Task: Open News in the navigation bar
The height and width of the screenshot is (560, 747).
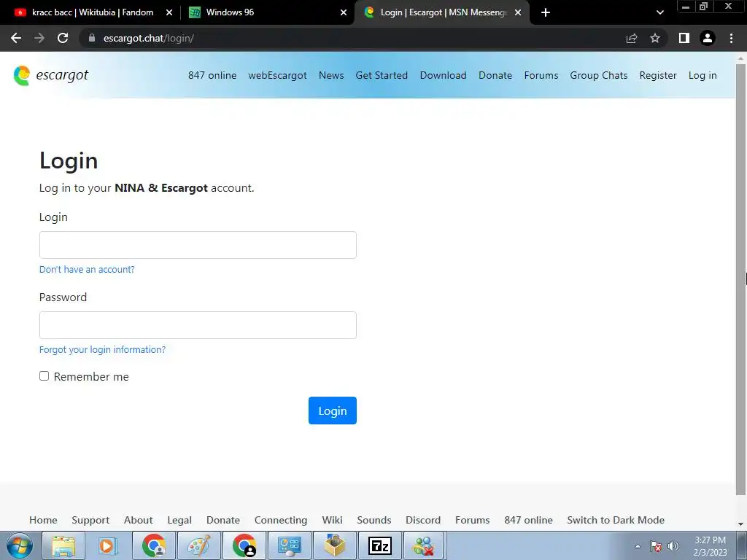Action: (331, 75)
